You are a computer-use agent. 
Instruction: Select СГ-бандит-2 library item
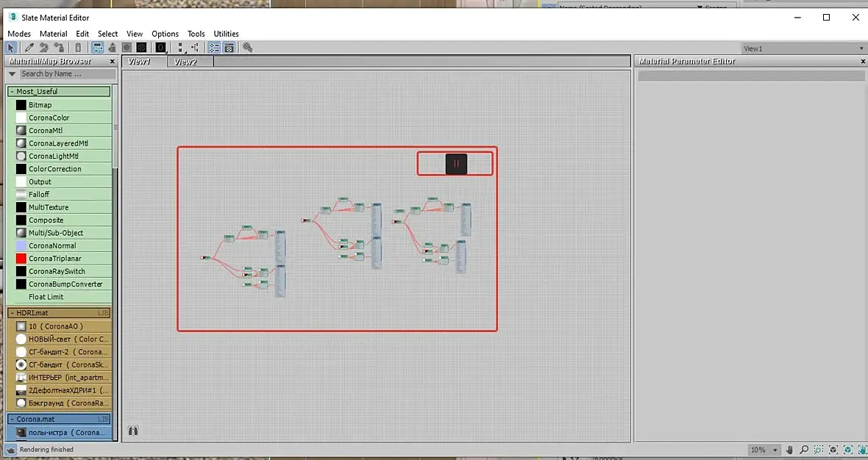[x=63, y=352]
